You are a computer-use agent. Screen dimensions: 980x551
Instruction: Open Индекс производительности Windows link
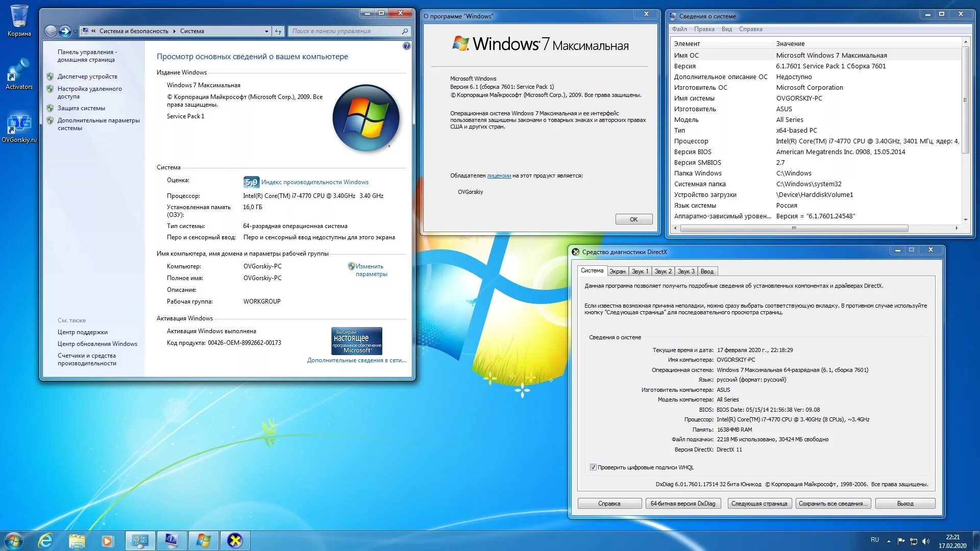point(314,182)
